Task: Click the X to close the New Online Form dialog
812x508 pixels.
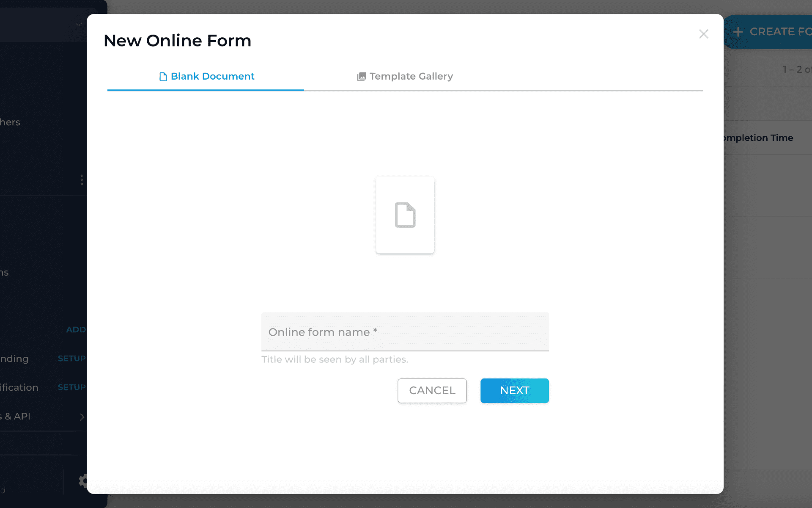Action: click(x=704, y=34)
